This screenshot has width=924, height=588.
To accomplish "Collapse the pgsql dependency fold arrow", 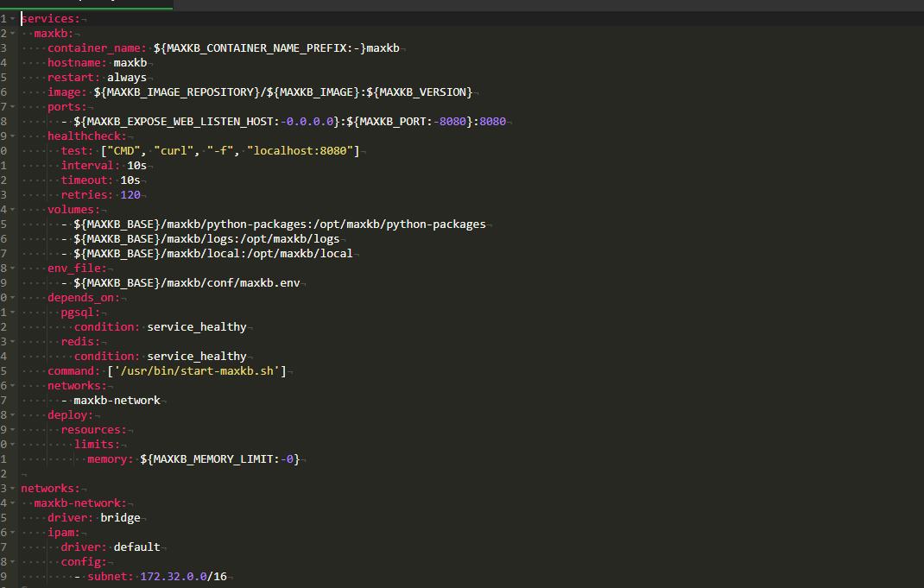I will 12,312.
